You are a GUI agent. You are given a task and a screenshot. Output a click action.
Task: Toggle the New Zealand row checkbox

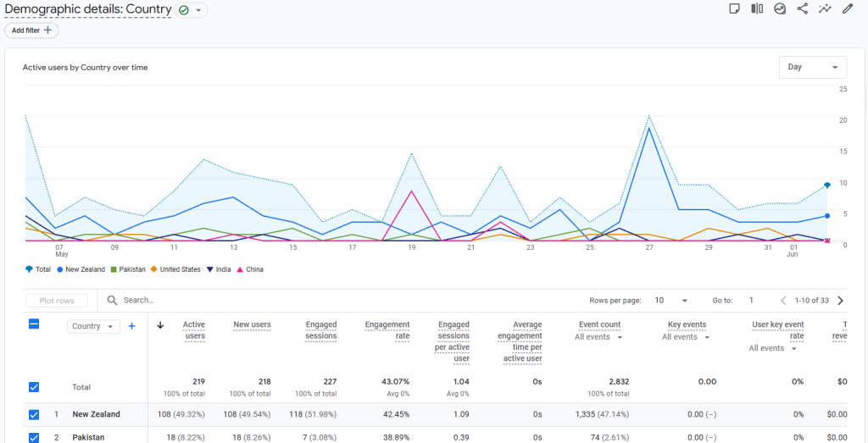tap(34, 414)
